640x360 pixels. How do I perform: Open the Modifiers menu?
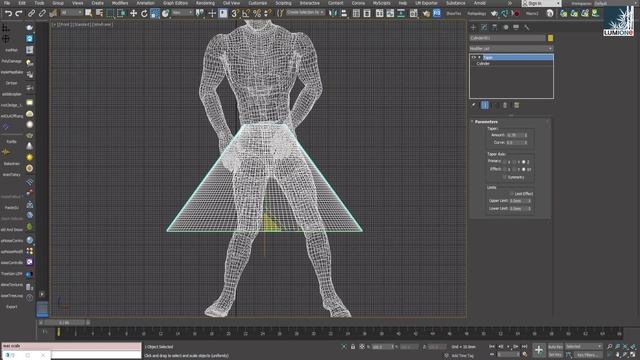pos(120,3)
